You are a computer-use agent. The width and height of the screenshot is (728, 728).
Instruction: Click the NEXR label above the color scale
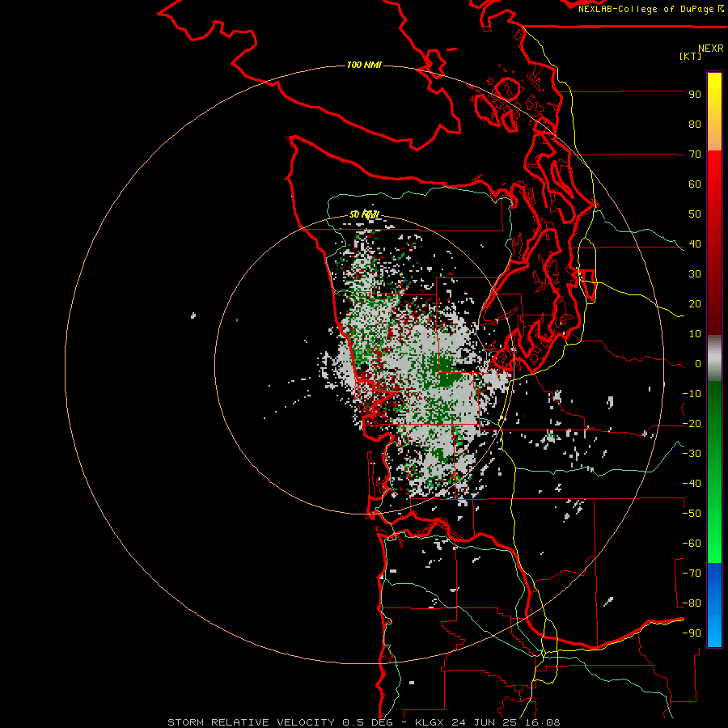(710, 49)
